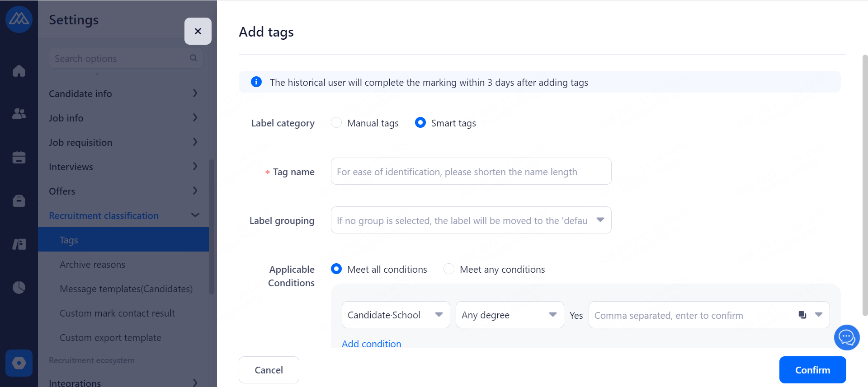This screenshot has width=868, height=387.
Task: Open the Candidate·School dropdown
Action: [x=396, y=315]
